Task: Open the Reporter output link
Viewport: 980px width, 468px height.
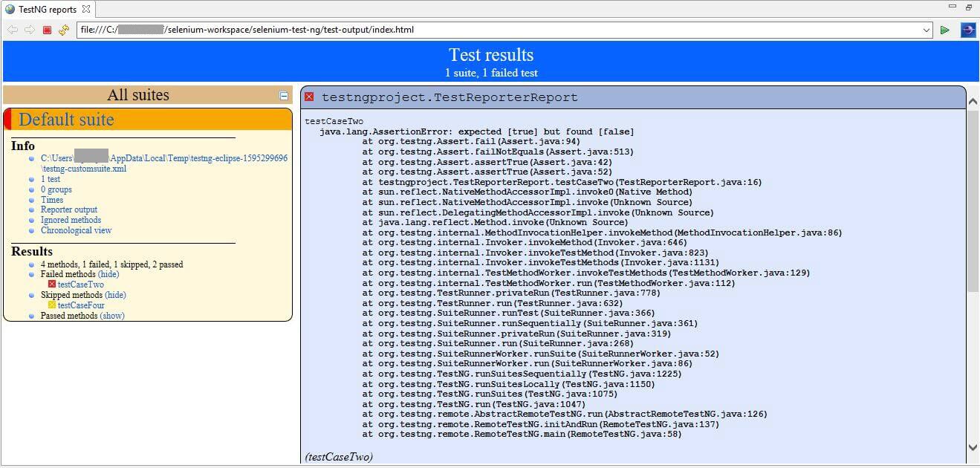Action: (69, 209)
